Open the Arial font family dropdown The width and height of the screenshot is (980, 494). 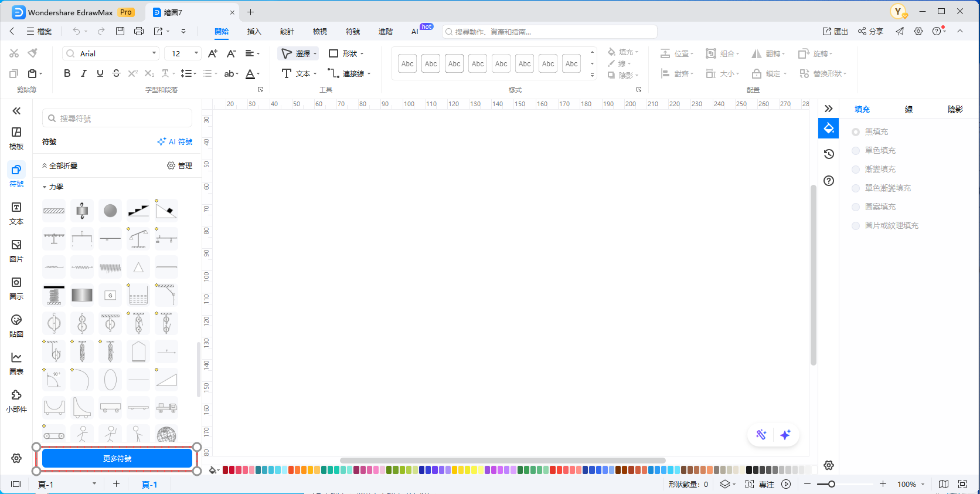[111, 53]
